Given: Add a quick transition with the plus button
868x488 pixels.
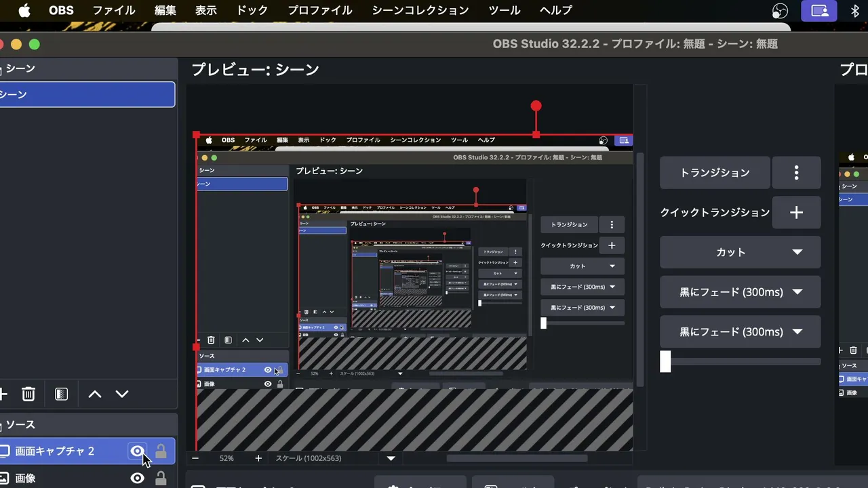Looking at the screenshot, I should (797, 213).
